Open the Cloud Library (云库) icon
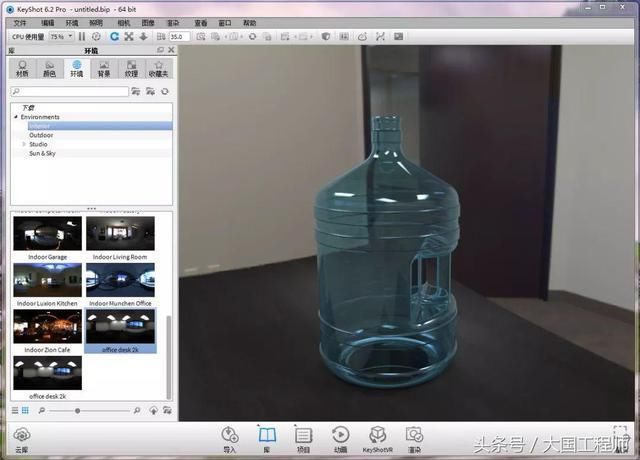This screenshot has height=460, width=640. [x=21, y=437]
